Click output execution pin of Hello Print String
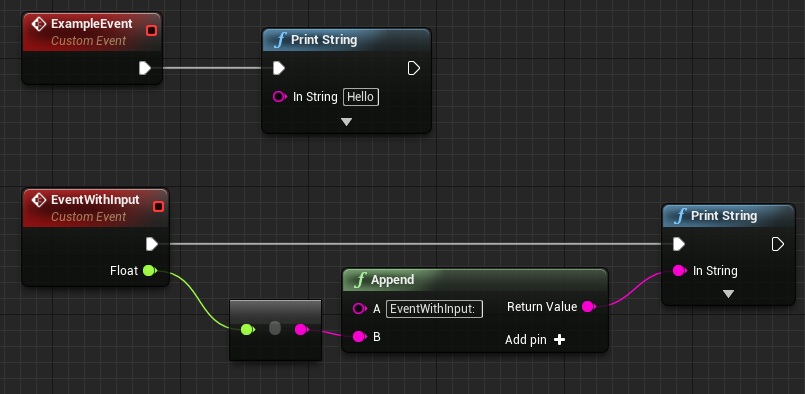Image resolution: width=805 pixels, height=394 pixels. coord(414,68)
